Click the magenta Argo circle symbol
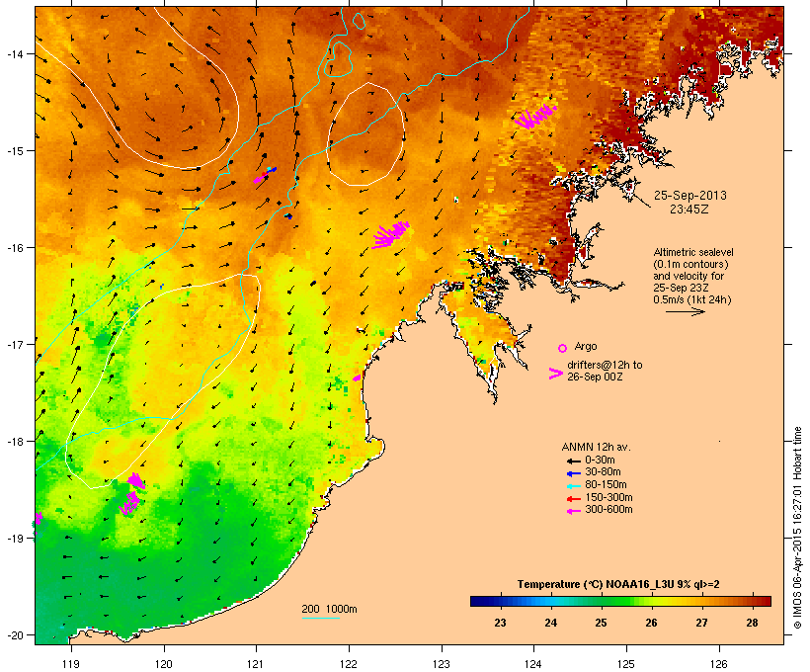 (563, 348)
